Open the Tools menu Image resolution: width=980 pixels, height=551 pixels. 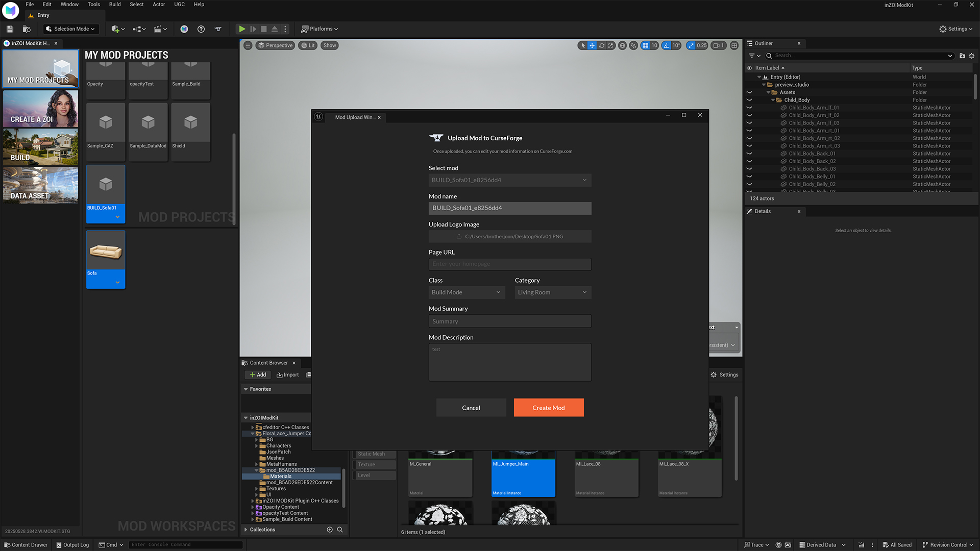pyautogui.click(x=93, y=4)
